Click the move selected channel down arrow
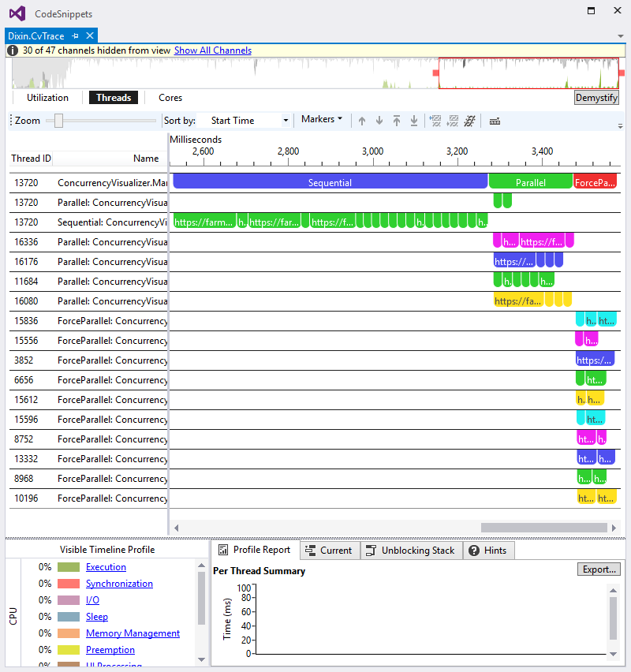Viewport: 631px width, 672px height. coord(379,121)
